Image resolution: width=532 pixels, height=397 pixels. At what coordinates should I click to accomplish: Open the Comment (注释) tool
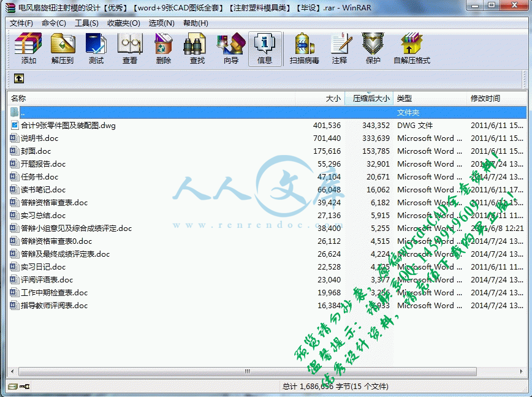[x=340, y=48]
